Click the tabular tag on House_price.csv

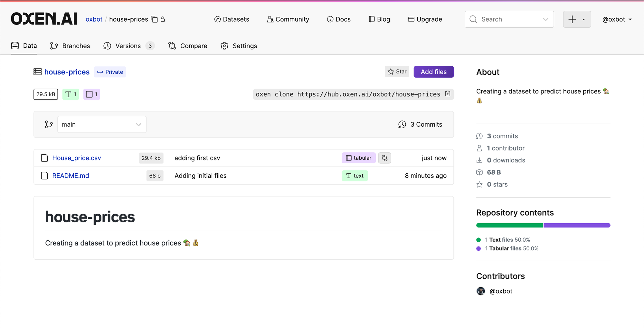[x=359, y=158]
